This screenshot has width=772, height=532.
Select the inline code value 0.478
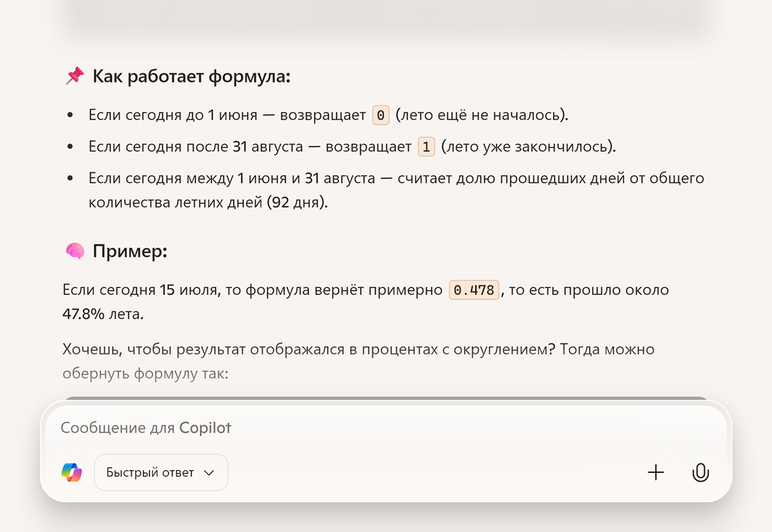474,290
